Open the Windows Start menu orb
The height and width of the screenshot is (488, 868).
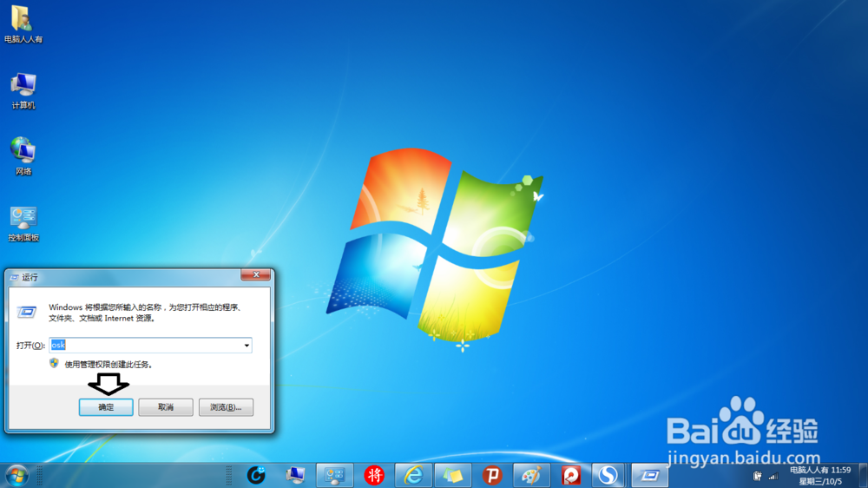tap(16, 476)
